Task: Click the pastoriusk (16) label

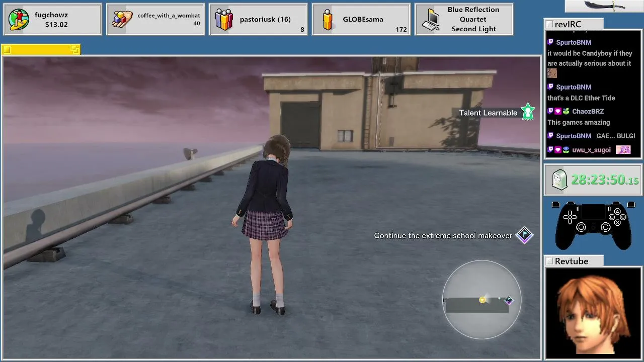Action: coord(265,20)
